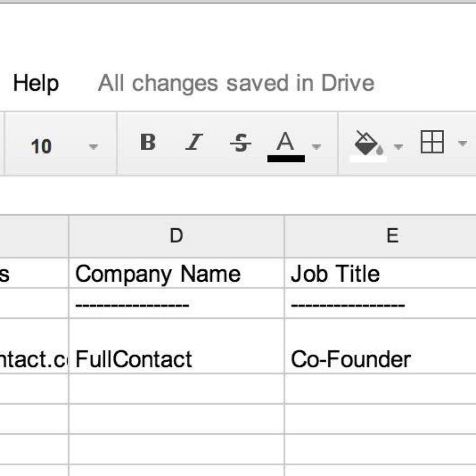Select column D header
Image resolution: width=476 pixels, height=476 pixels.
(176, 236)
